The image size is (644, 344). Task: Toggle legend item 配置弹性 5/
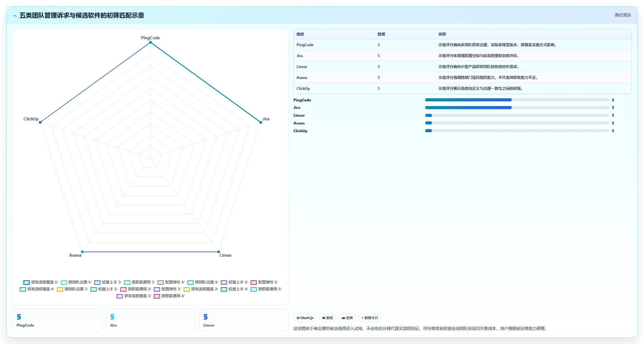point(264,282)
